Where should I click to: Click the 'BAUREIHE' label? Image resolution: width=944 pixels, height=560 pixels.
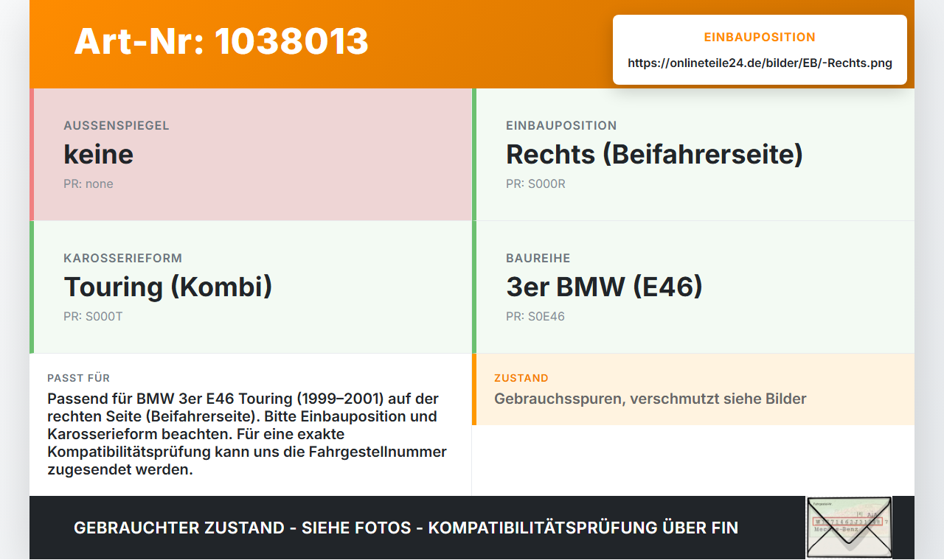[538, 258]
